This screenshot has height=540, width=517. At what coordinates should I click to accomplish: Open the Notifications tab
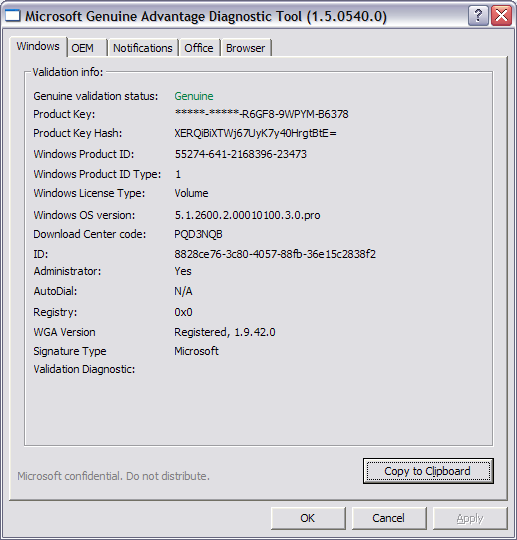143,48
